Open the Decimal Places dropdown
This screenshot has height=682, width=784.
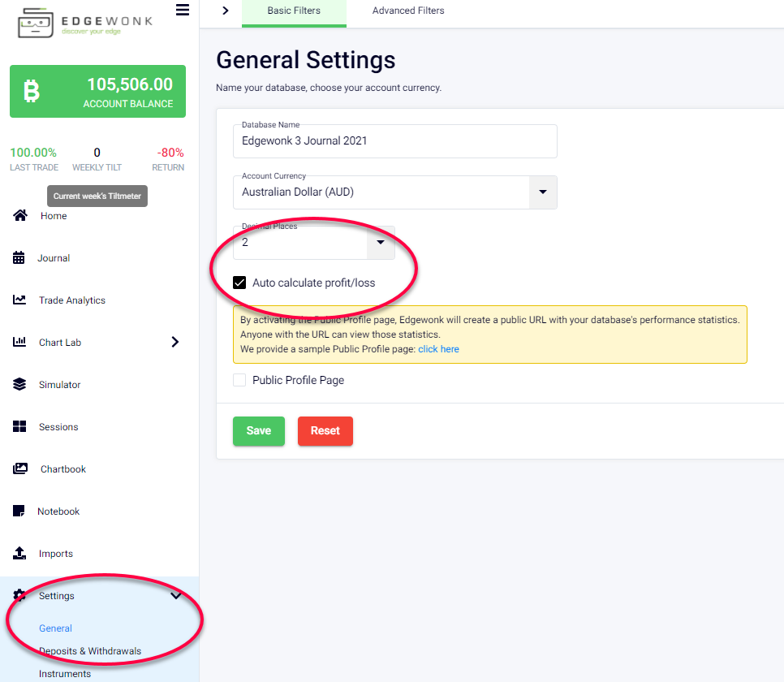pos(381,243)
